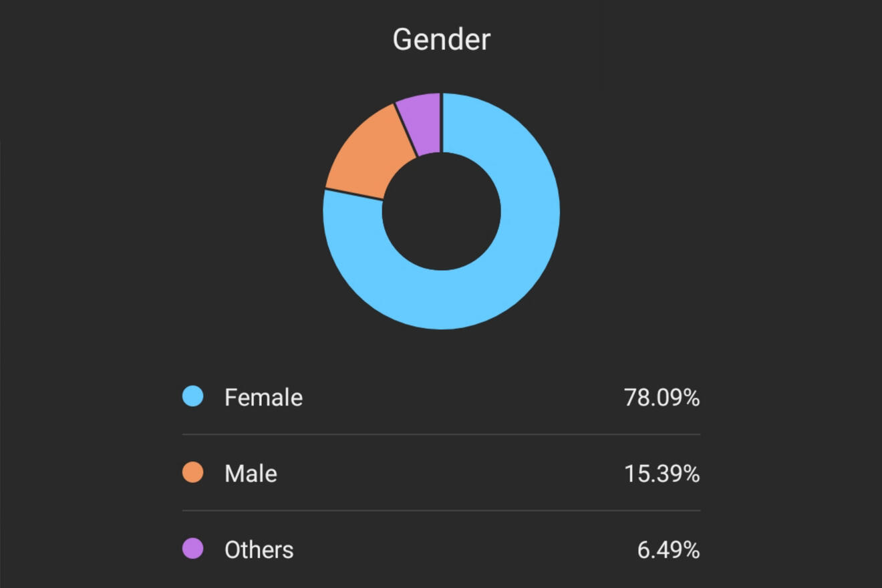Click the divider line below Male row
Screen dimensions: 882x588
(441, 510)
